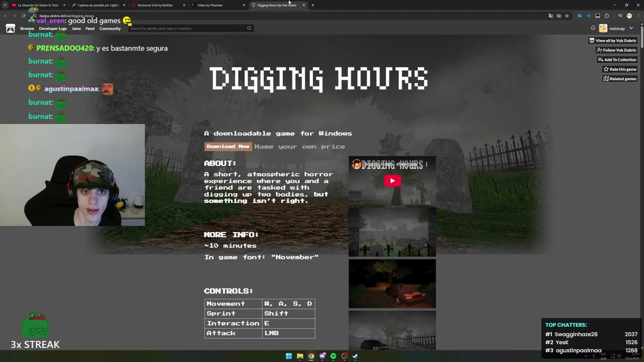The height and width of the screenshot is (362, 644).
Task: Close the Urbex by Phantom tab
Action: coord(244,5)
